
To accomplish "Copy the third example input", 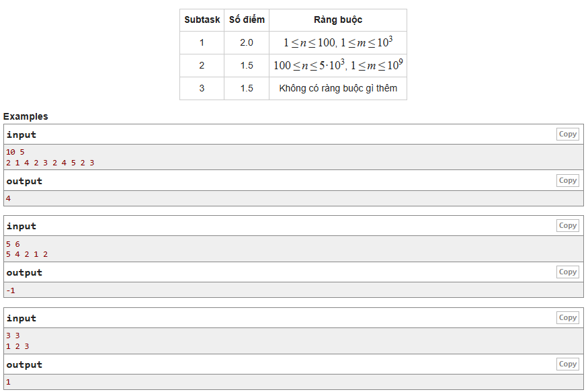I will click(567, 318).
